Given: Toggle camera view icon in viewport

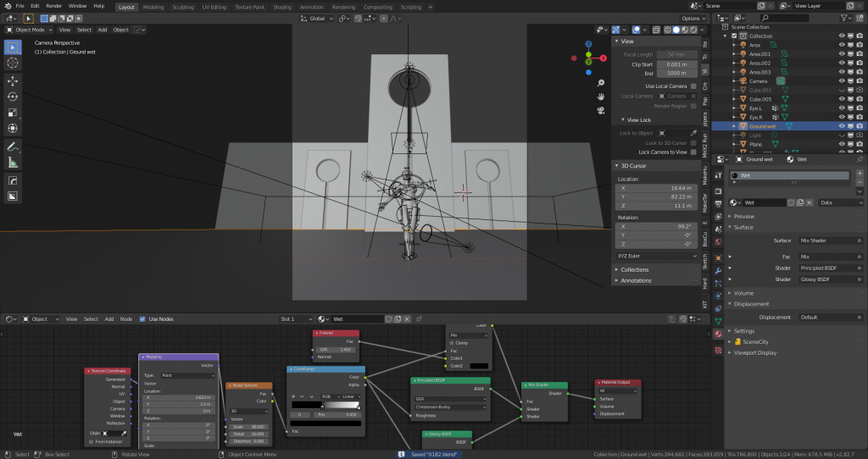Looking at the screenshot, I should coord(601,110).
